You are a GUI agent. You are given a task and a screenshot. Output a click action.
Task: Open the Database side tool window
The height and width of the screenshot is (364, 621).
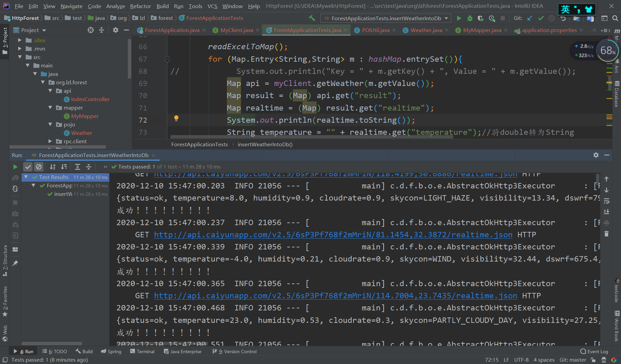point(617,94)
